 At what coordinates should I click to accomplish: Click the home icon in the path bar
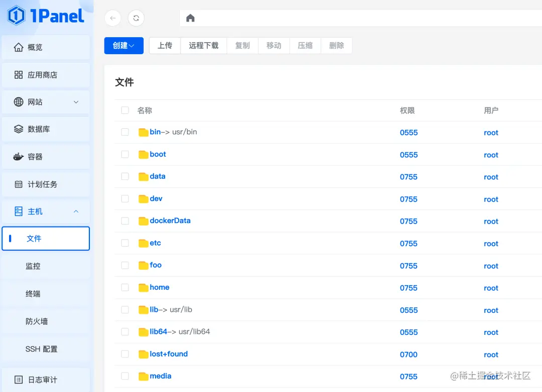[190, 18]
